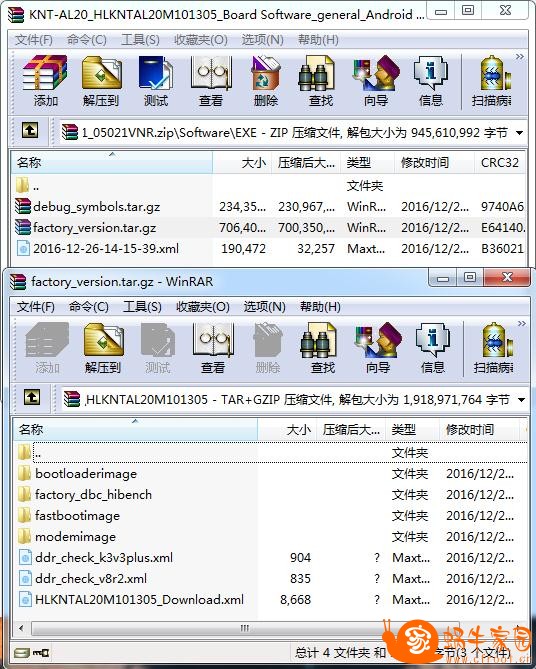
Task: Sort by CRC32 column in upper window
Action: click(500, 163)
